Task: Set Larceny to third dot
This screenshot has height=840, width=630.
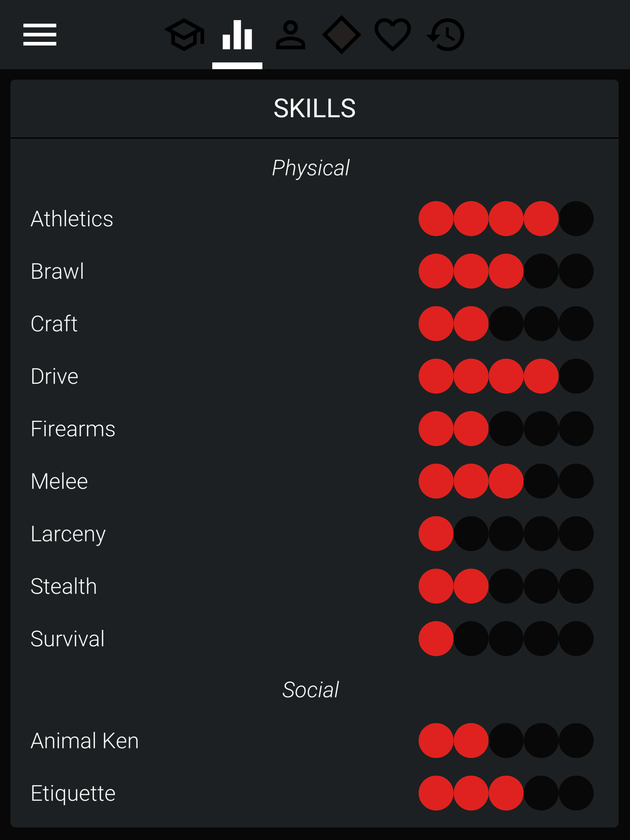Action: pos(506,533)
